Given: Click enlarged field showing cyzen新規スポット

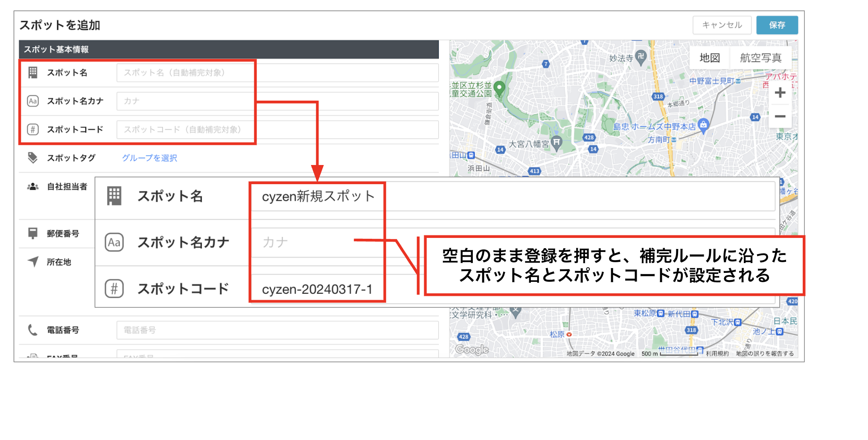Looking at the screenshot, I should [513, 197].
